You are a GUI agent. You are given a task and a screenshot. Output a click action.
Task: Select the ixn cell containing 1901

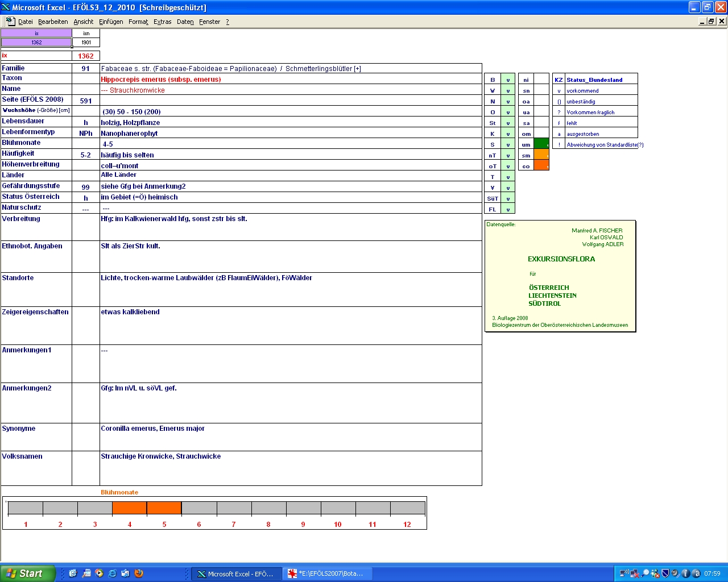(86, 43)
